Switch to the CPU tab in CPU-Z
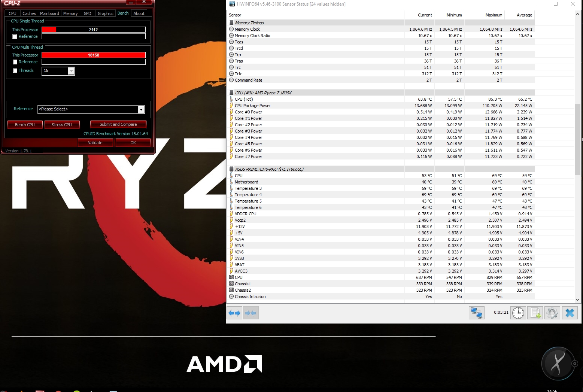Image resolution: width=583 pixels, height=392 pixels. (x=13, y=13)
